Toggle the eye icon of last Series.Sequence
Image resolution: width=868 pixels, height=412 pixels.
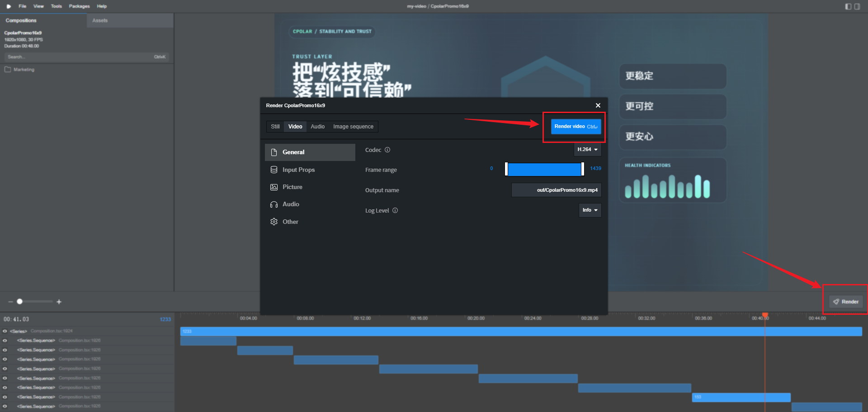pyautogui.click(x=5, y=406)
